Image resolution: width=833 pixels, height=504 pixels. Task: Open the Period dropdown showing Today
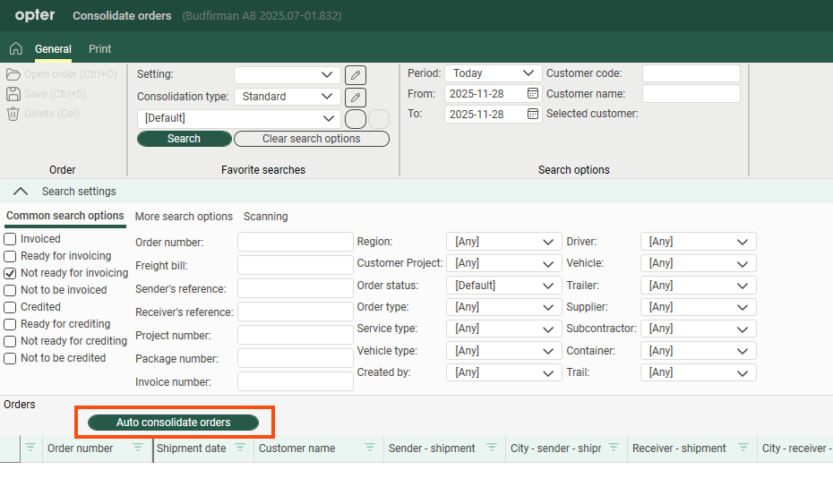pos(493,73)
